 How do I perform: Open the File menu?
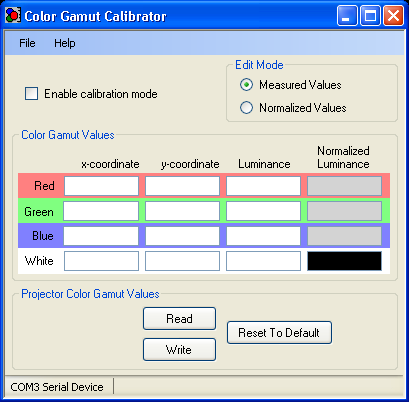pos(27,43)
